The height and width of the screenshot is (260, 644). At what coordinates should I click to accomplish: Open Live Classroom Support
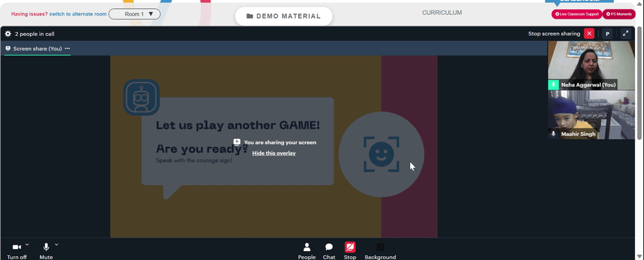tap(576, 14)
